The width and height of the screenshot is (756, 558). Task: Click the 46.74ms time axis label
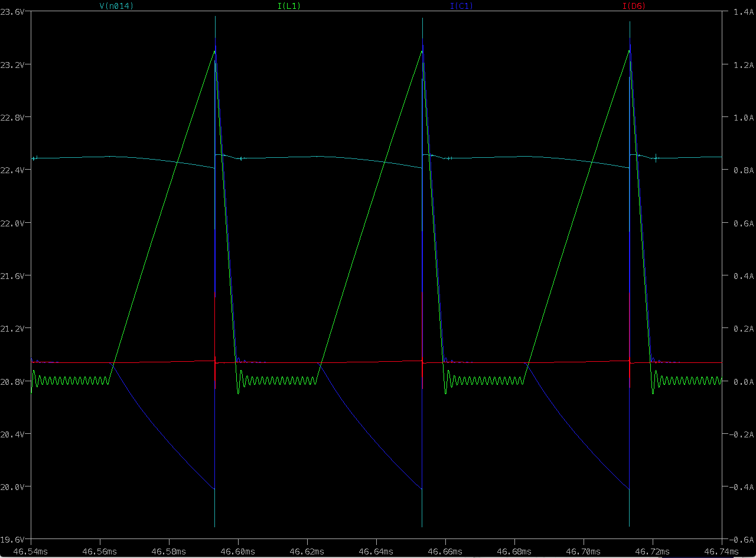[x=722, y=550]
